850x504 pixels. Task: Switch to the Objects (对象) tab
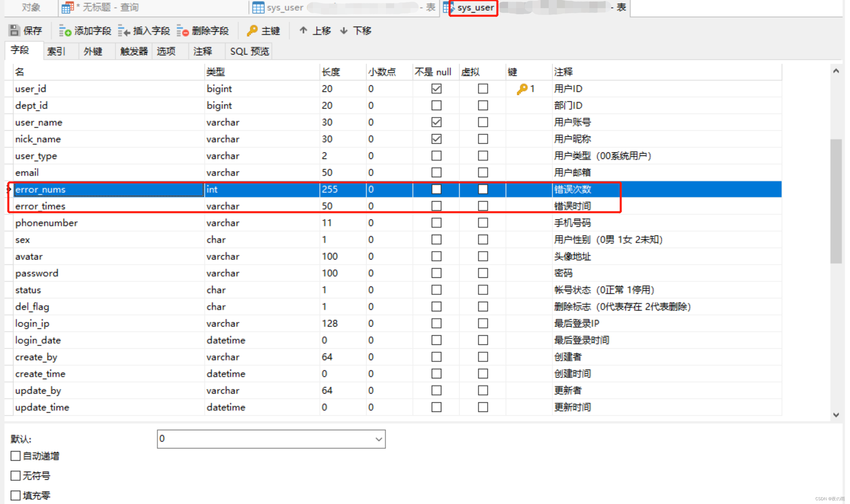point(31,7)
